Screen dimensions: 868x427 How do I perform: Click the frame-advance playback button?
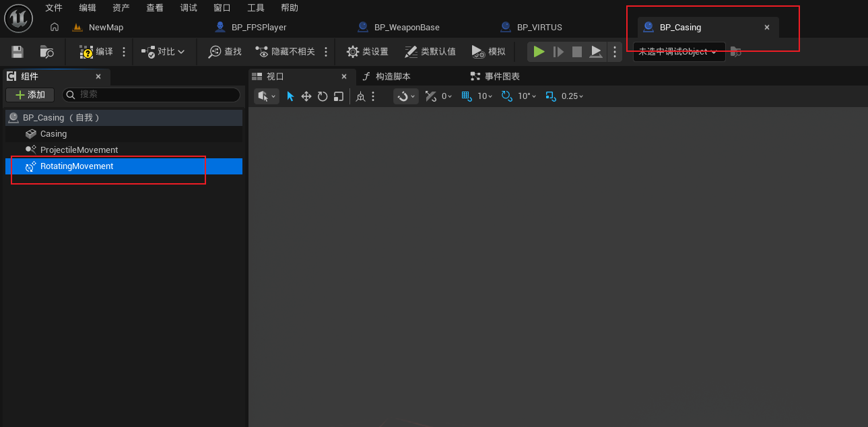[558, 51]
